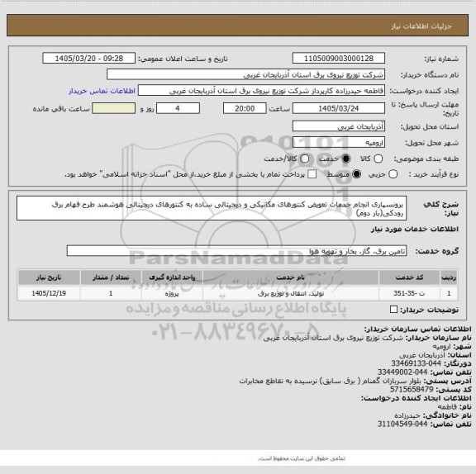Click the استان محل تحویل field

click(x=339, y=126)
